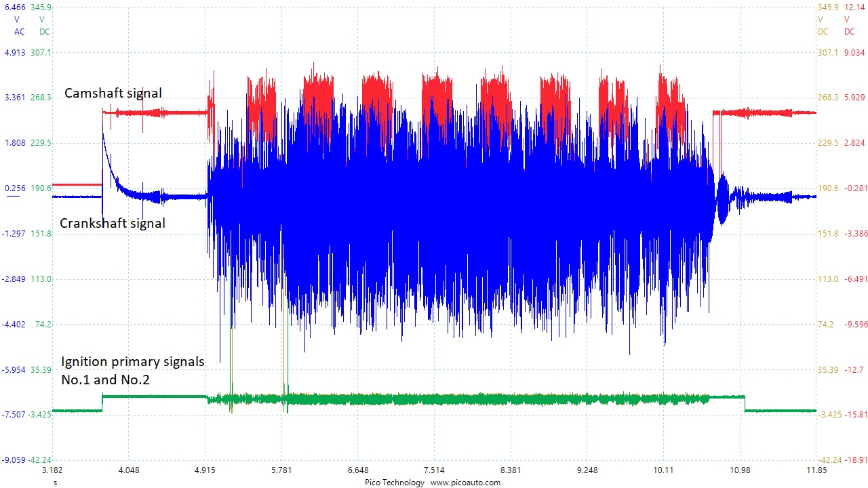This screenshot has width=868, height=488.
Task: Click the Pico Technology footer text
Action: [x=393, y=483]
